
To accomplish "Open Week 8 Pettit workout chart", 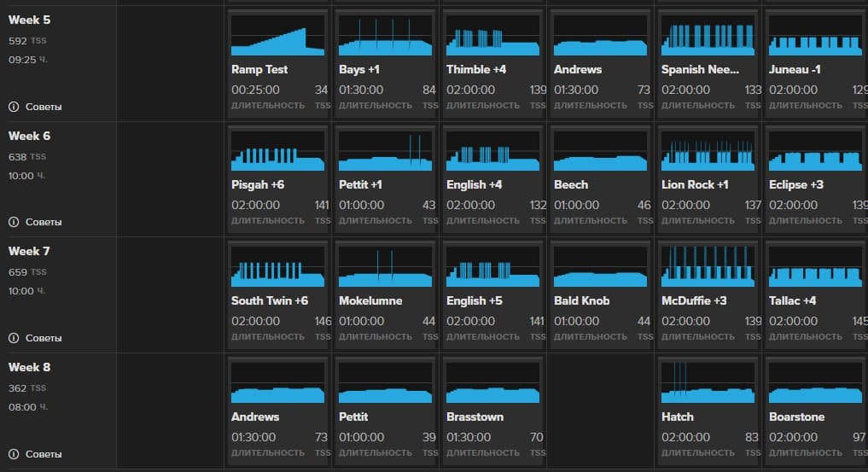I will [385, 383].
